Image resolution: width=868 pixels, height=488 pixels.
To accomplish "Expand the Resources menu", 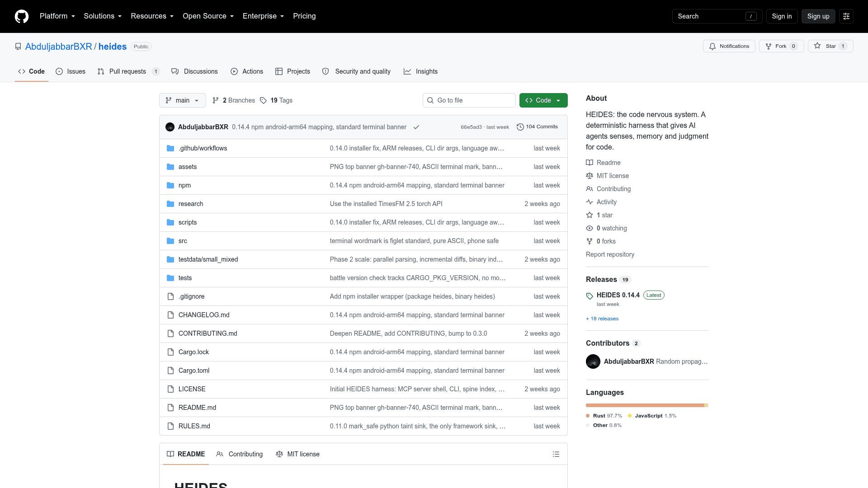I will 152,16.
